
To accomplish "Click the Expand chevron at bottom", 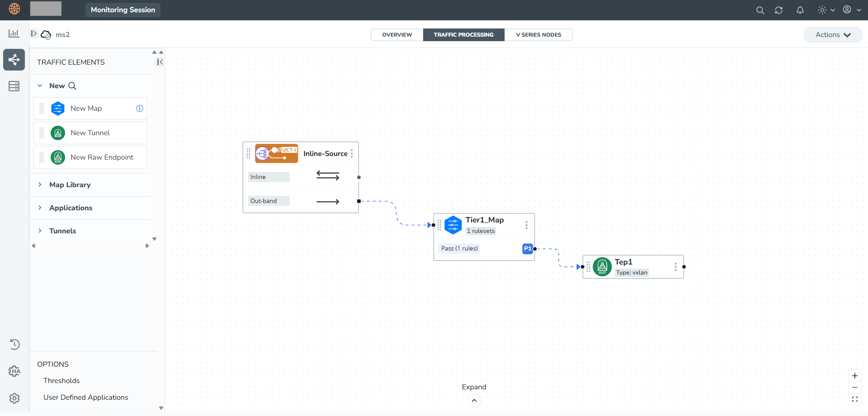I will tap(474, 401).
